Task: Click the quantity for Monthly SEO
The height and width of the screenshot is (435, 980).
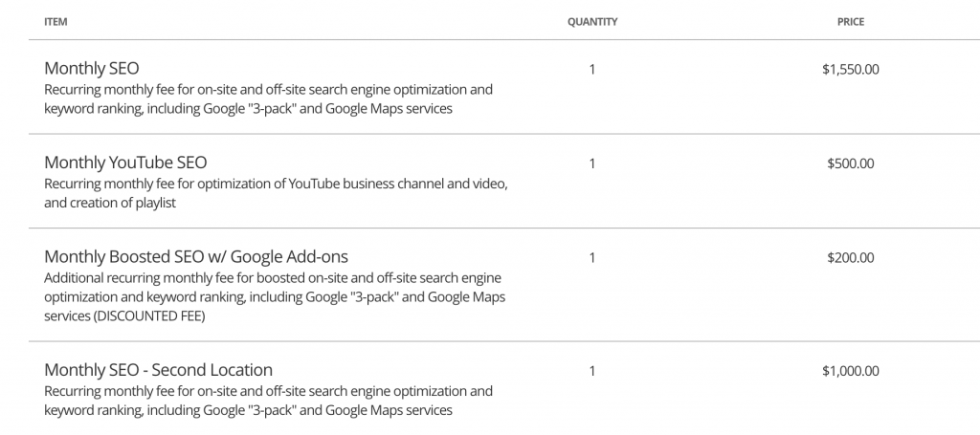Action: (591, 69)
